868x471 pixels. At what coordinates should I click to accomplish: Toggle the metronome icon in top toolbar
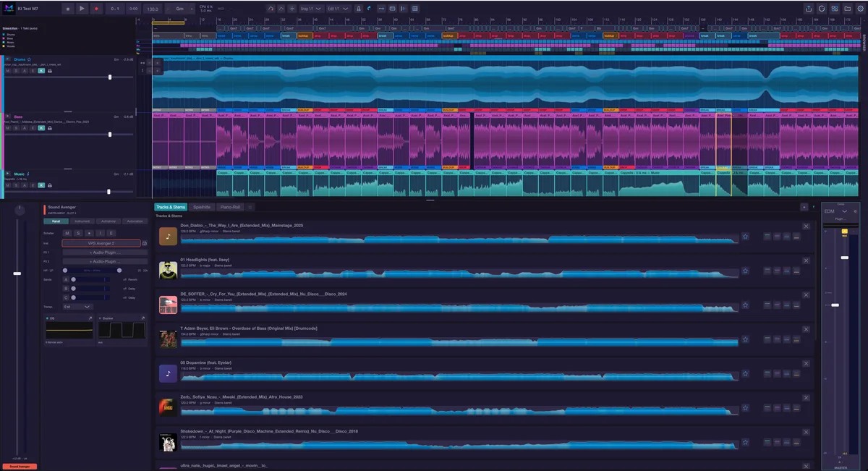point(358,9)
